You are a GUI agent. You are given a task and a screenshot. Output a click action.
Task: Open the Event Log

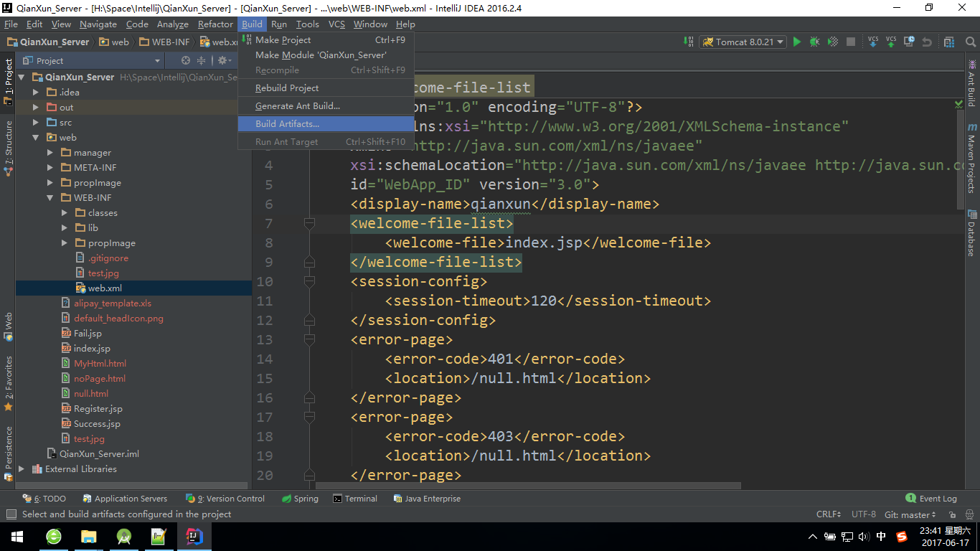pos(931,499)
